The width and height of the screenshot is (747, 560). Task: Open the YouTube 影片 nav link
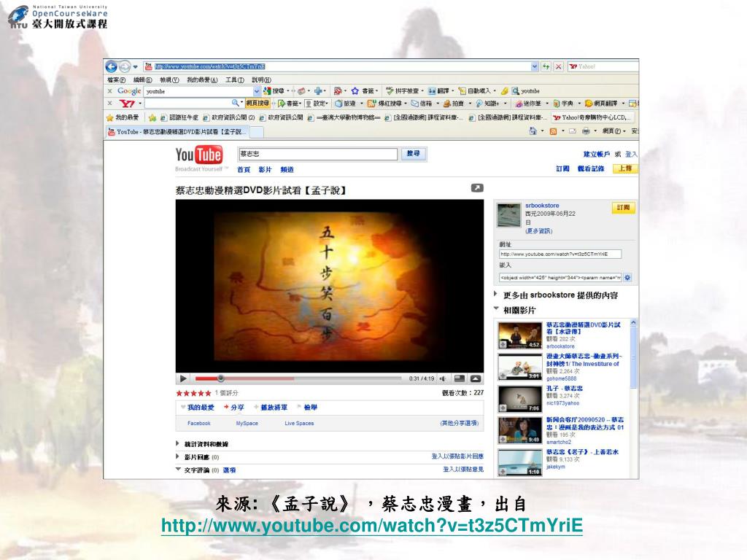(x=265, y=169)
